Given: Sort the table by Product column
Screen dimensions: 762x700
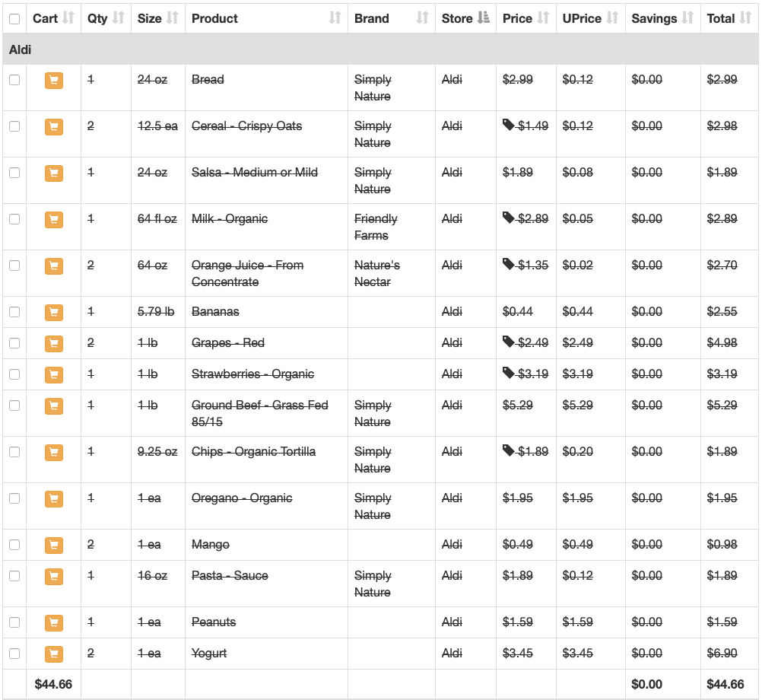Looking at the screenshot, I should (x=266, y=18).
